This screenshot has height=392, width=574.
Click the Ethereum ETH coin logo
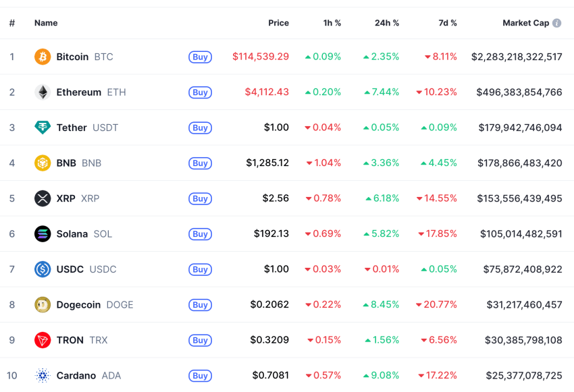pyautogui.click(x=43, y=92)
